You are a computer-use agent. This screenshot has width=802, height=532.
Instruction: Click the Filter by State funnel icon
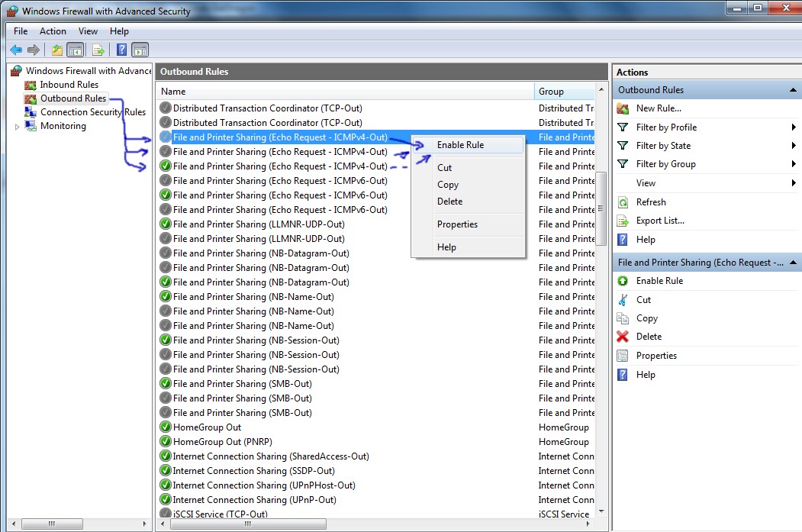click(x=623, y=146)
